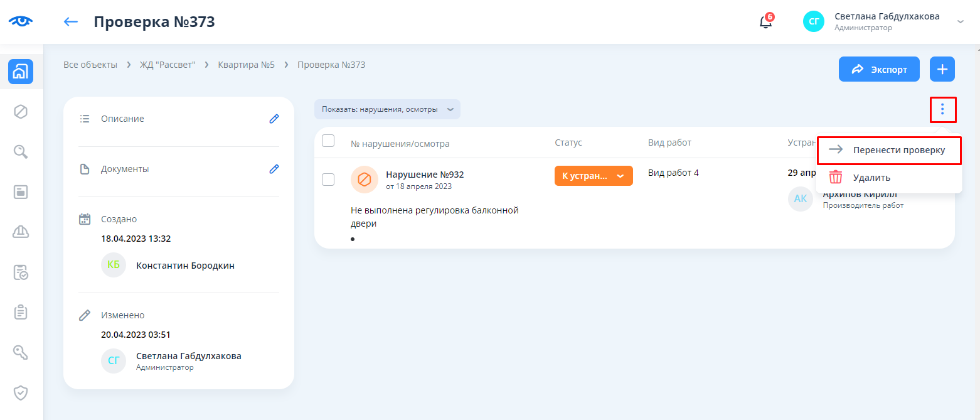Click the search magnifier sidebar icon
Image resolution: width=980 pixels, height=420 pixels.
[x=21, y=151]
